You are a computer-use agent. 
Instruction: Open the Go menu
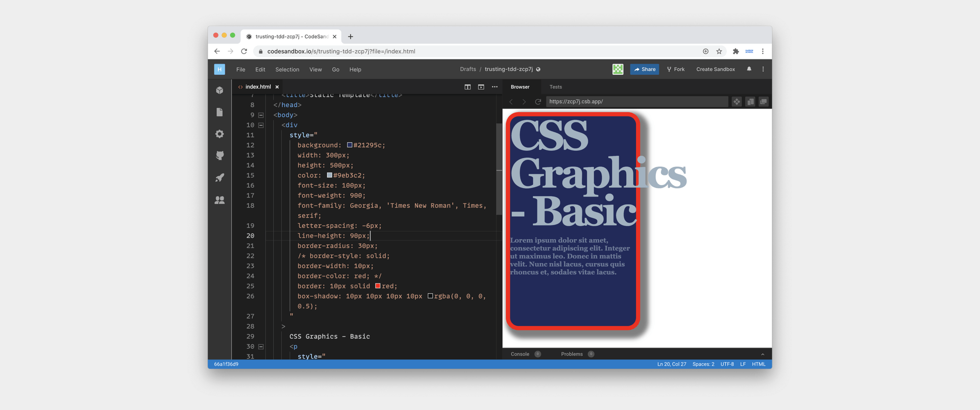[x=335, y=69]
